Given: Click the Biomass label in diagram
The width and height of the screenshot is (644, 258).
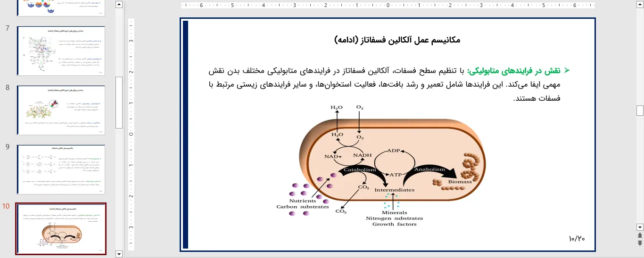Looking at the screenshot, I should coord(460,182).
